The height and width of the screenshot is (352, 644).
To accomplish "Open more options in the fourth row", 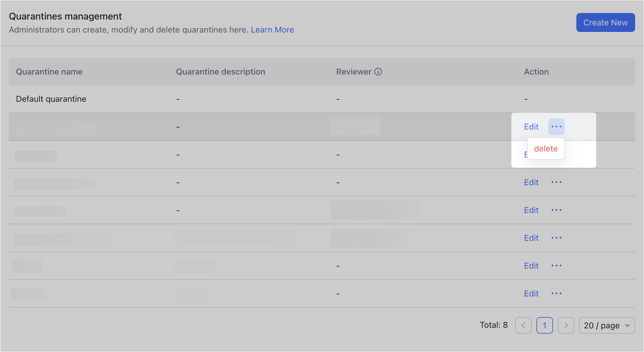I will click(x=557, y=182).
